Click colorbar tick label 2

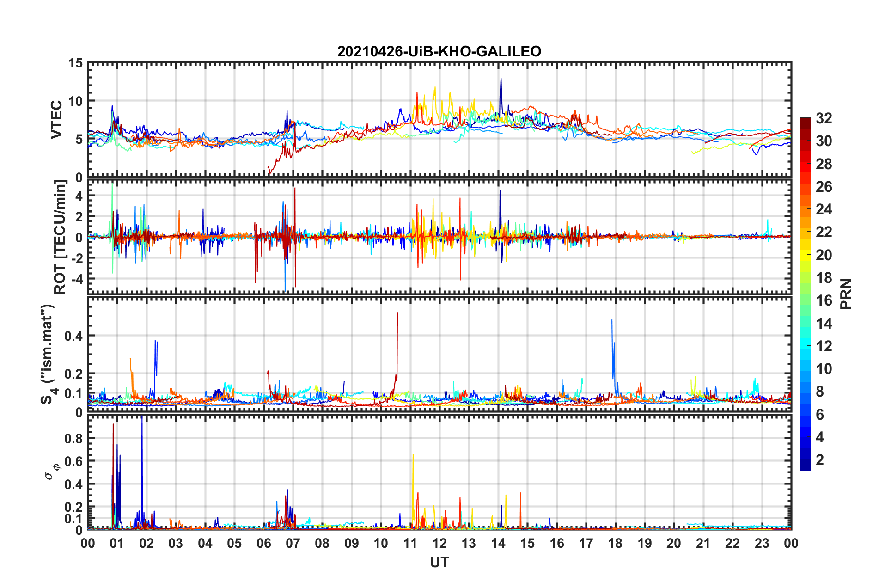coord(820,460)
